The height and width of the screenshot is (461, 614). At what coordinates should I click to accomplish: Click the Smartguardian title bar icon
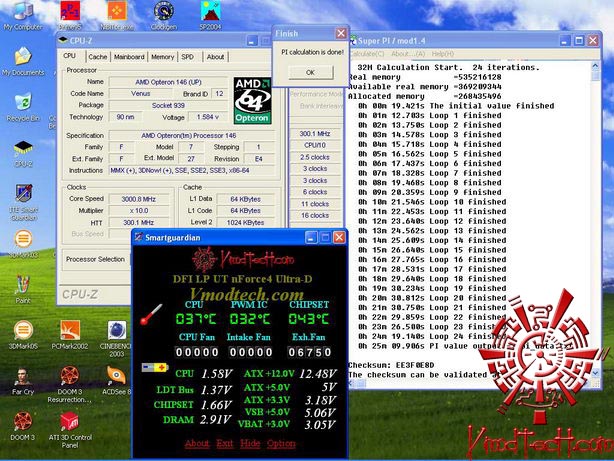click(x=138, y=237)
